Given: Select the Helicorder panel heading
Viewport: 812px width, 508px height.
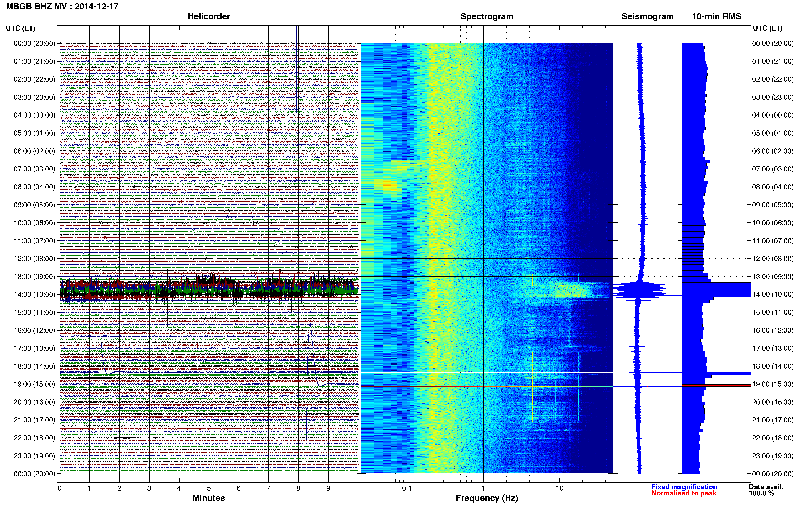Looking at the screenshot, I should [x=209, y=16].
